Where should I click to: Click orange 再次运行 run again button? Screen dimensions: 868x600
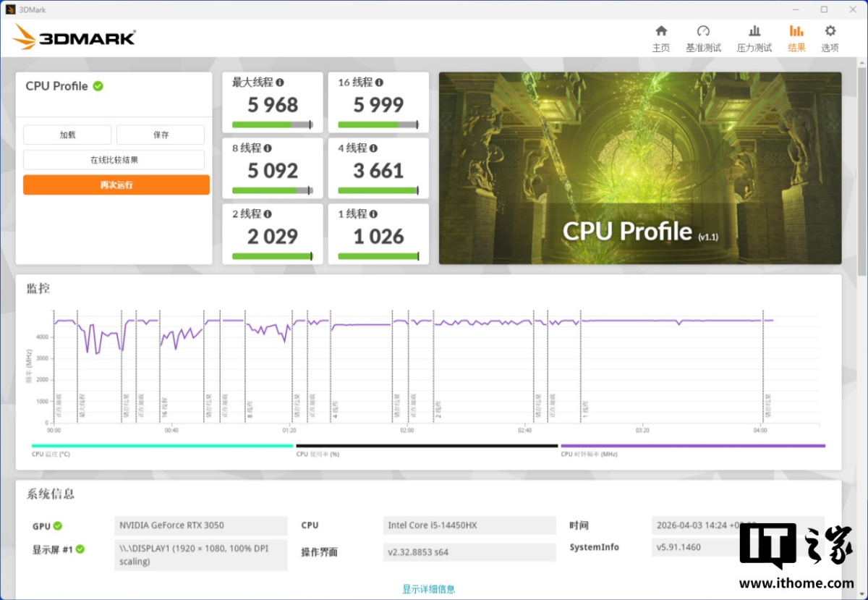[x=116, y=185]
